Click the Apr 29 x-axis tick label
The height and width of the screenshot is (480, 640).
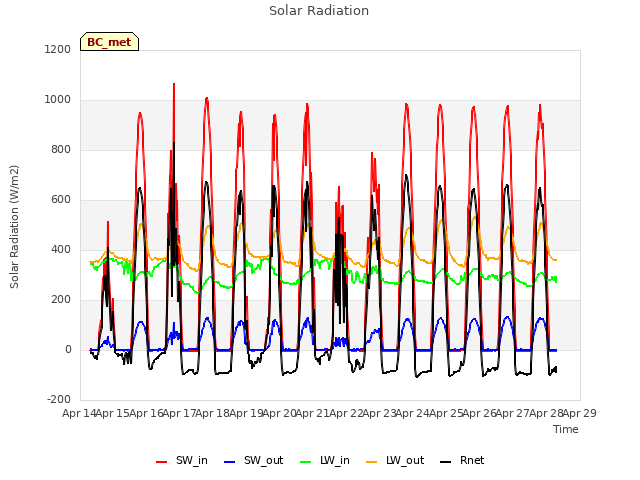580,413
